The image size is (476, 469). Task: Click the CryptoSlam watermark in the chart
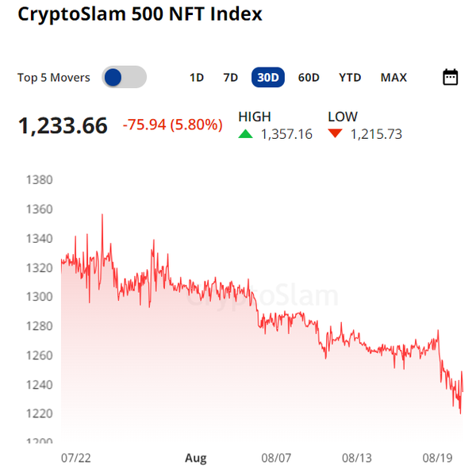pos(262,296)
